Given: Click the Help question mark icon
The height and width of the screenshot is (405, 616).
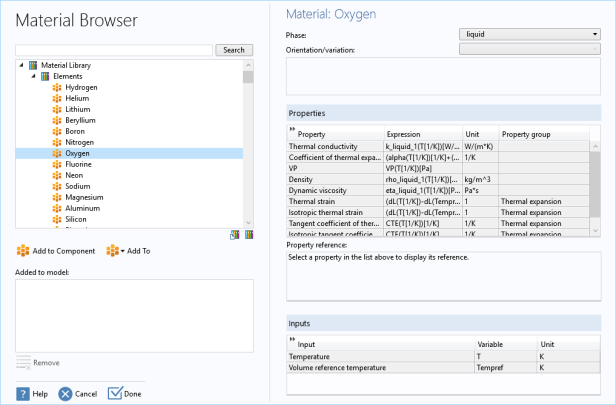Looking at the screenshot, I should point(22,394).
